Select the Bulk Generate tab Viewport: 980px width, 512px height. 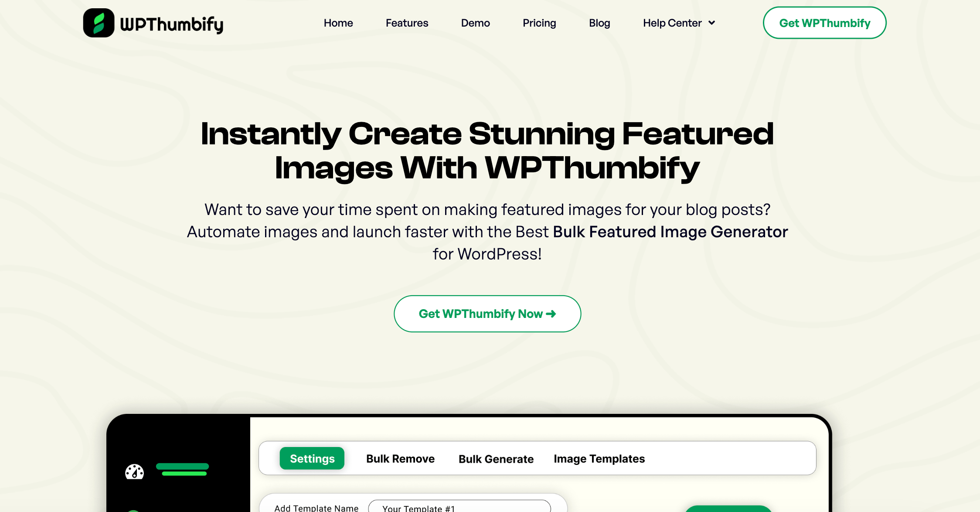pos(494,459)
